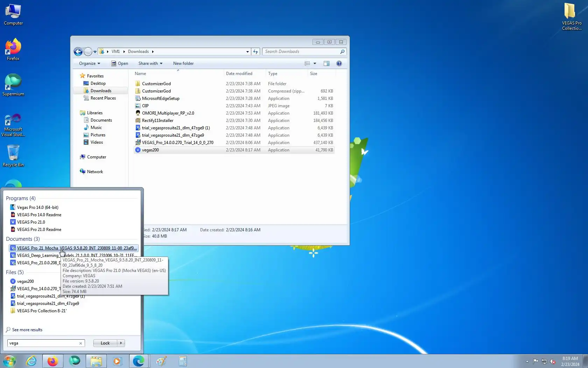Image resolution: width=588 pixels, height=368 pixels.
Task: Click the Lock button in Start menu
Action: click(105, 343)
